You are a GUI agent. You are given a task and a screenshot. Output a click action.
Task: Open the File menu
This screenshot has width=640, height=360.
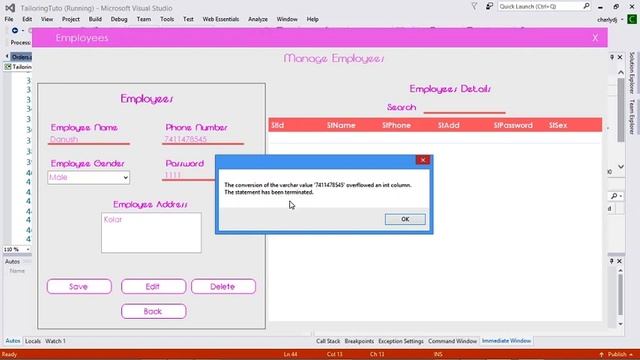coord(9,19)
